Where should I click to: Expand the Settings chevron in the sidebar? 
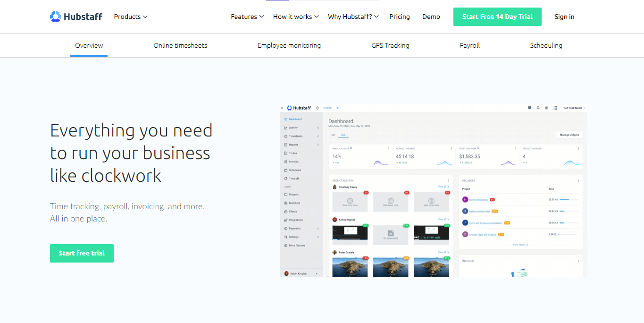tap(318, 237)
